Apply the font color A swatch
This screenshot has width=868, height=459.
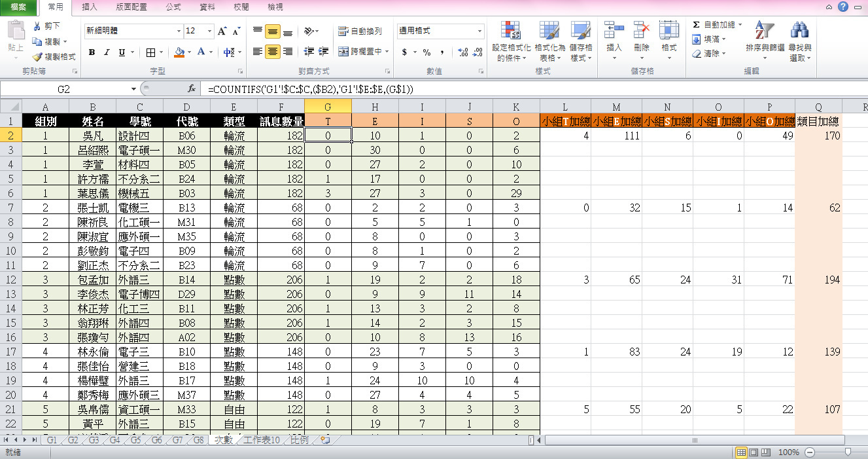[x=201, y=52]
